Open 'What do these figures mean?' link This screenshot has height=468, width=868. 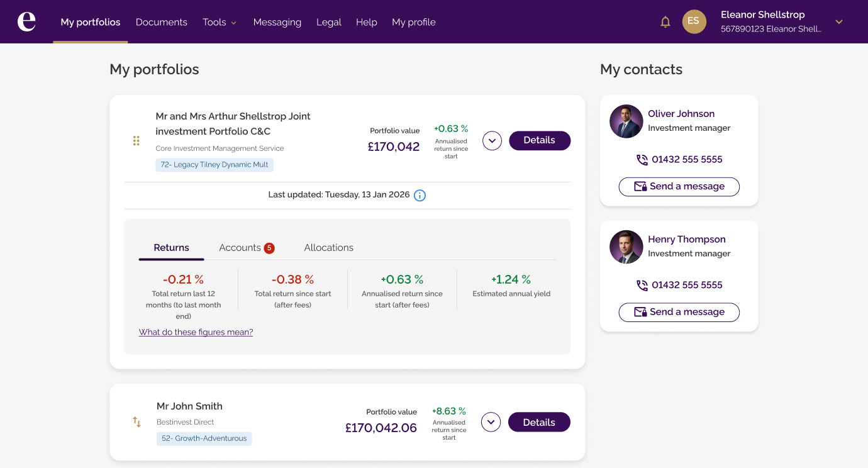point(196,332)
